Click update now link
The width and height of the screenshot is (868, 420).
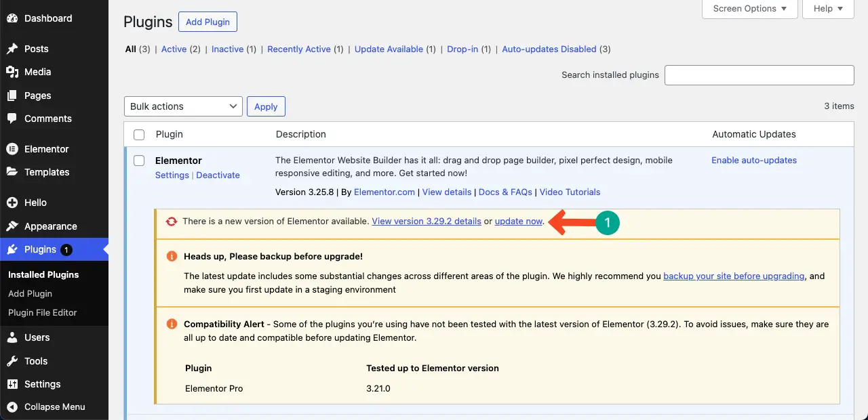click(x=519, y=222)
